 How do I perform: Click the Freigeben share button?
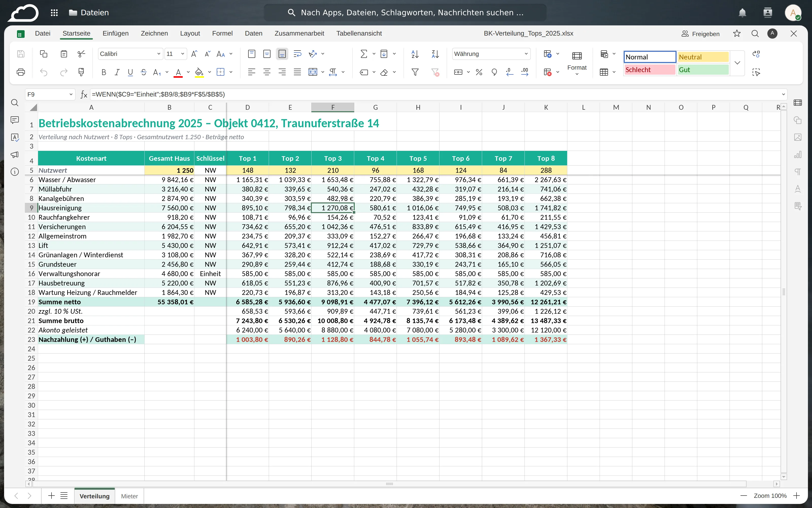pyautogui.click(x=701, y=34)
